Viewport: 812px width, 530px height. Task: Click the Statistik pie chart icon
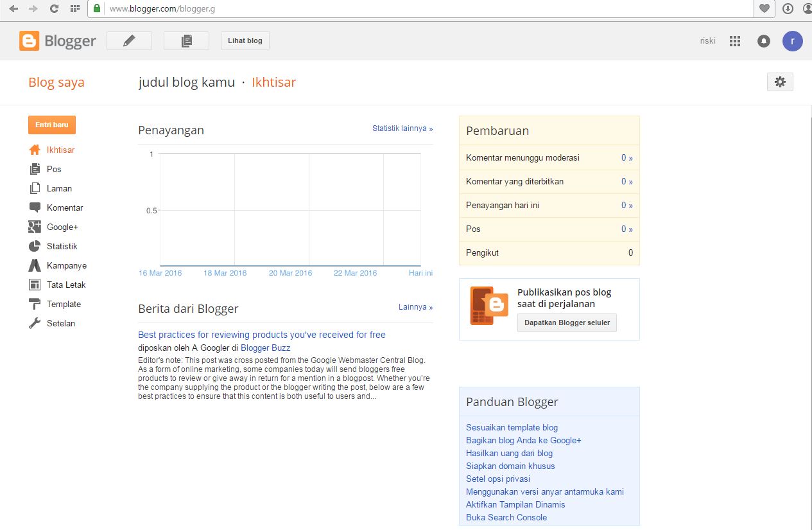pyautogui.click(x=35, y=246)
